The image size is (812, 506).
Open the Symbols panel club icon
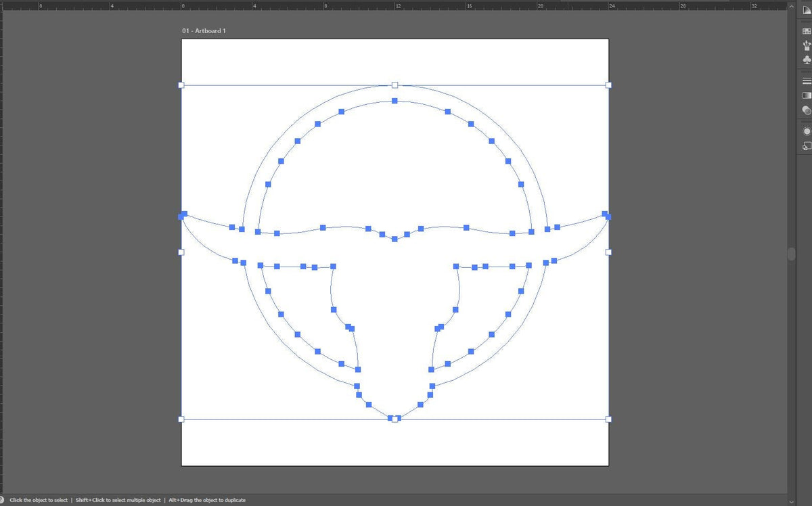pyautogui.click(x=807, y=60)
